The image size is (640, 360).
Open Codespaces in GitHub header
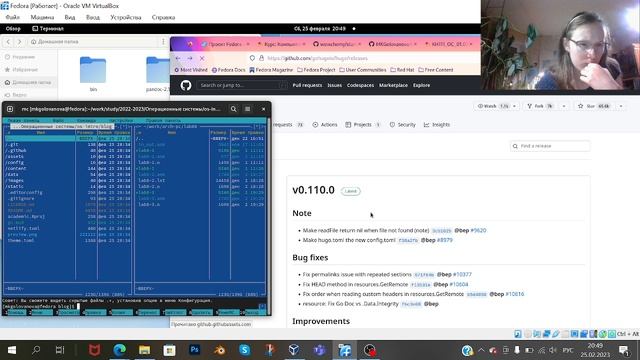[360, 85]
